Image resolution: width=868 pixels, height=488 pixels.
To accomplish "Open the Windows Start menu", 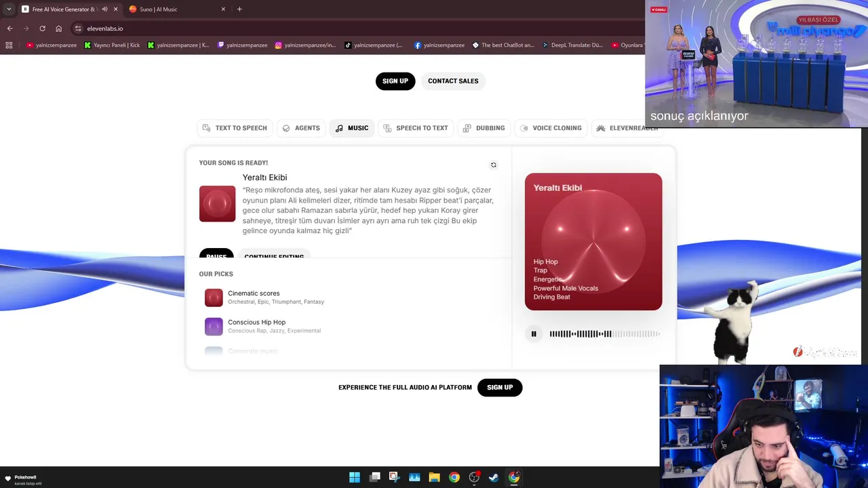I will pyautogui.click(x=355, y=477).
